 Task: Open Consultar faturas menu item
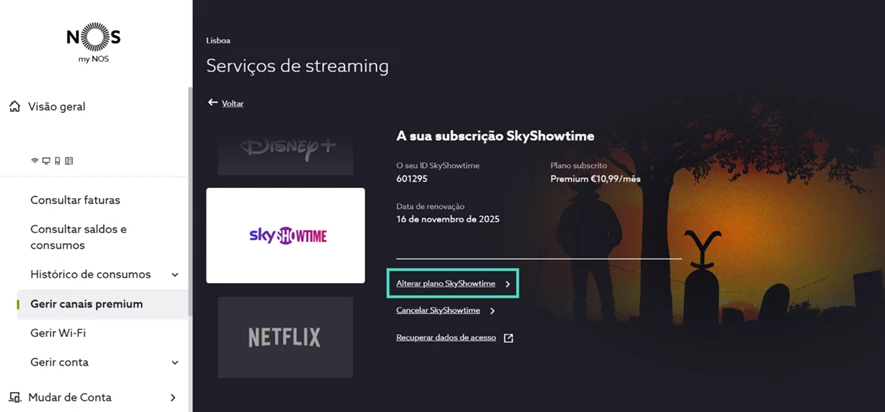click(x=75, y=200)
